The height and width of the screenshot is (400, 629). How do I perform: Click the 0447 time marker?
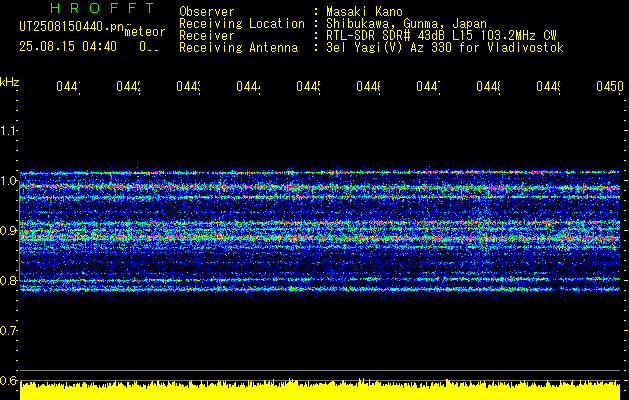pyautogui.click(x=428, y=86)
